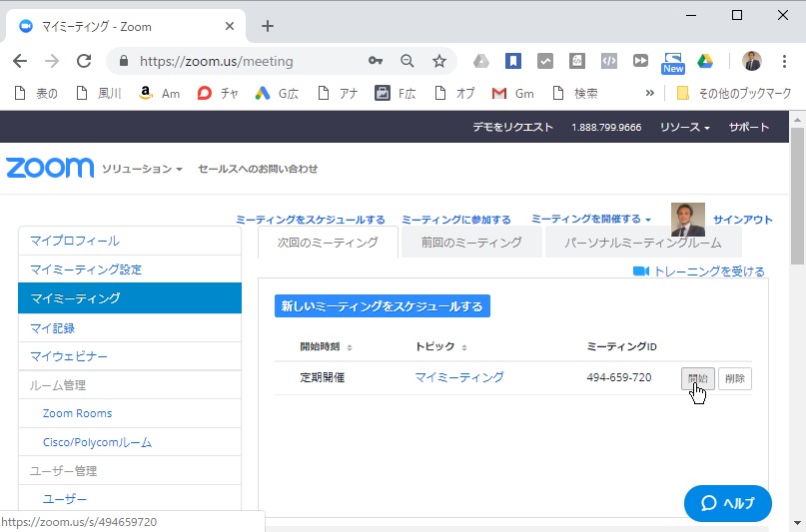This screenshot has height=532, width=806.
Task: Click the browser back arrow
Action: click(x=20, y=61)
